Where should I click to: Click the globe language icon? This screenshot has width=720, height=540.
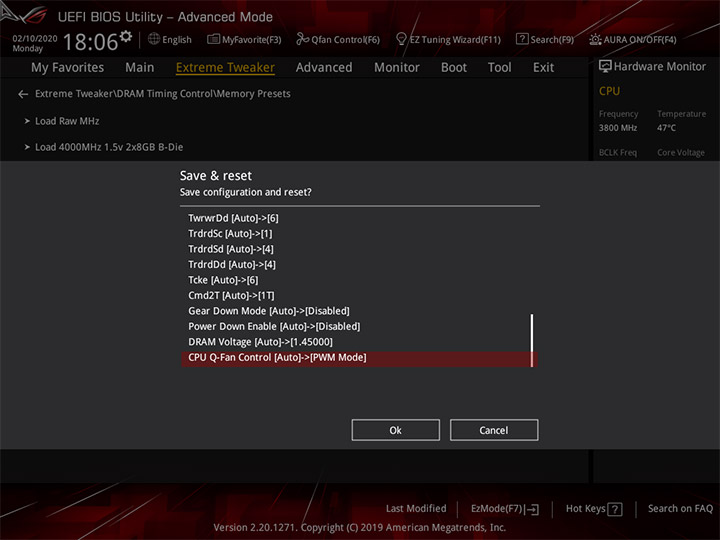(154, 39)
